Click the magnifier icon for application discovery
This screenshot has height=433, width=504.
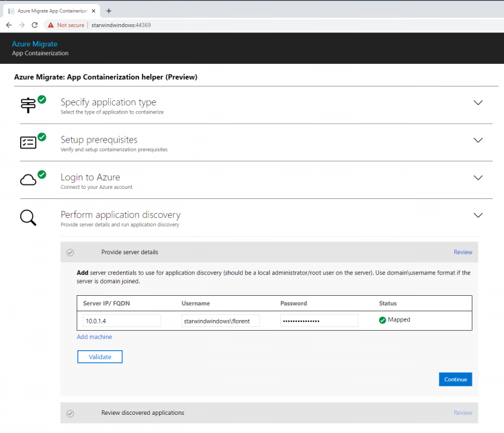(x=28, y=218)
